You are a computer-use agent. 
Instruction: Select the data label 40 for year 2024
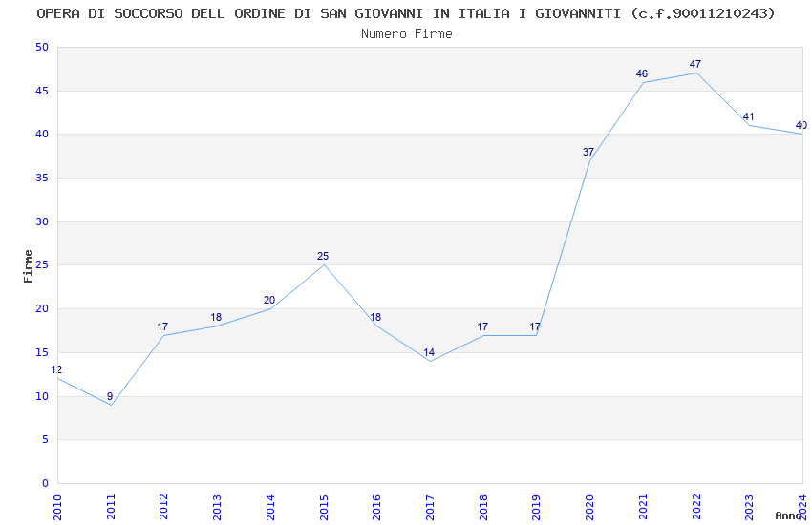[x=801, y=125]
